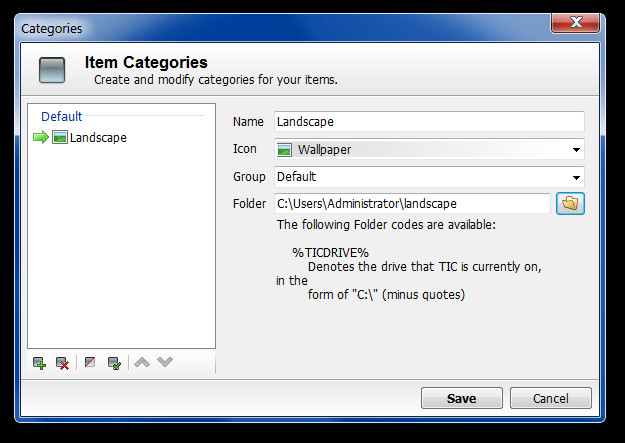Move category down with the down arrow
The image size is (625, 443).
point(166,362)
